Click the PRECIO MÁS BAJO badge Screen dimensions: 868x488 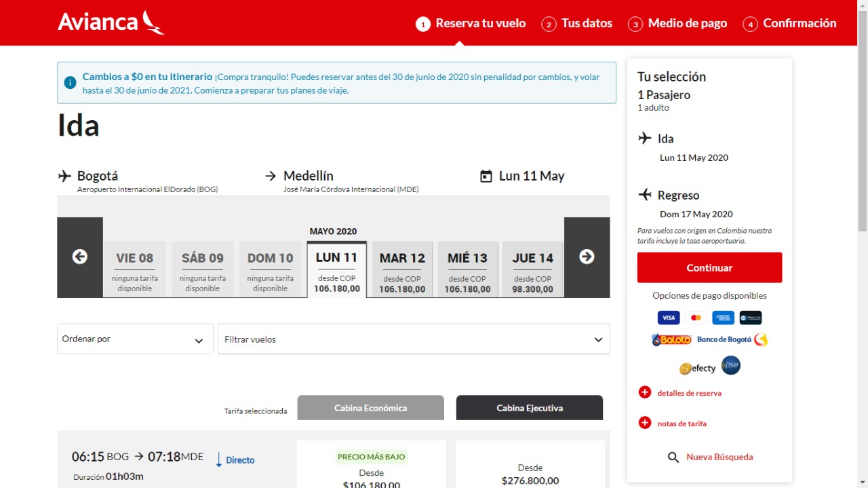click(x=372, y=457)
